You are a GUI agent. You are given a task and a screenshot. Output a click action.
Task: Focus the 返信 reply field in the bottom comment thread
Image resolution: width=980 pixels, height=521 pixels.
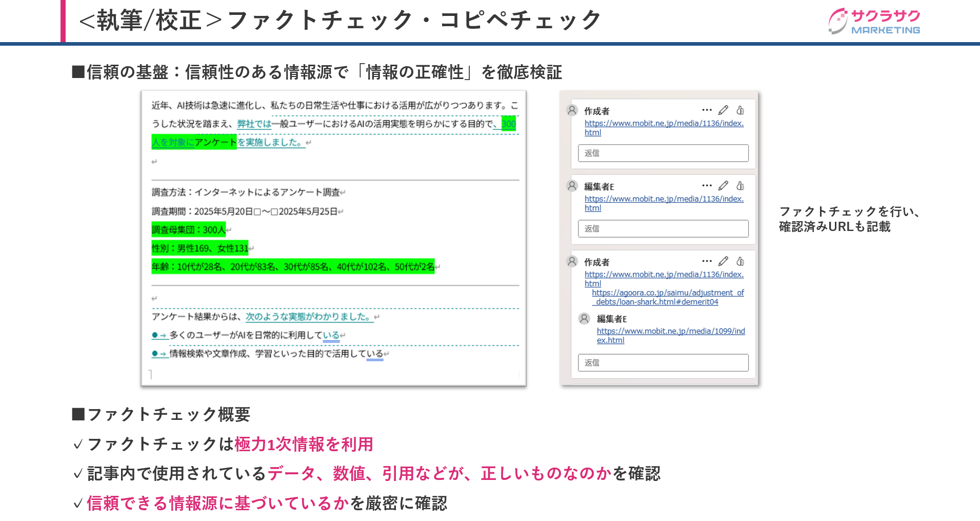(663, 362)
